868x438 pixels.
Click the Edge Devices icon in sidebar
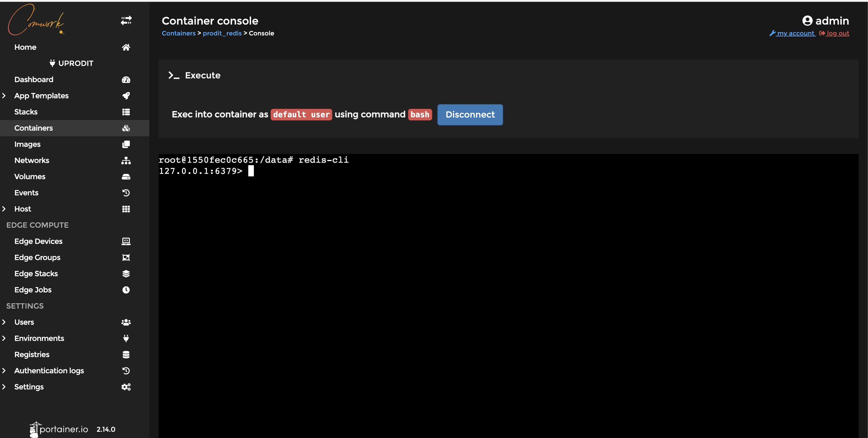coord(126,241)
